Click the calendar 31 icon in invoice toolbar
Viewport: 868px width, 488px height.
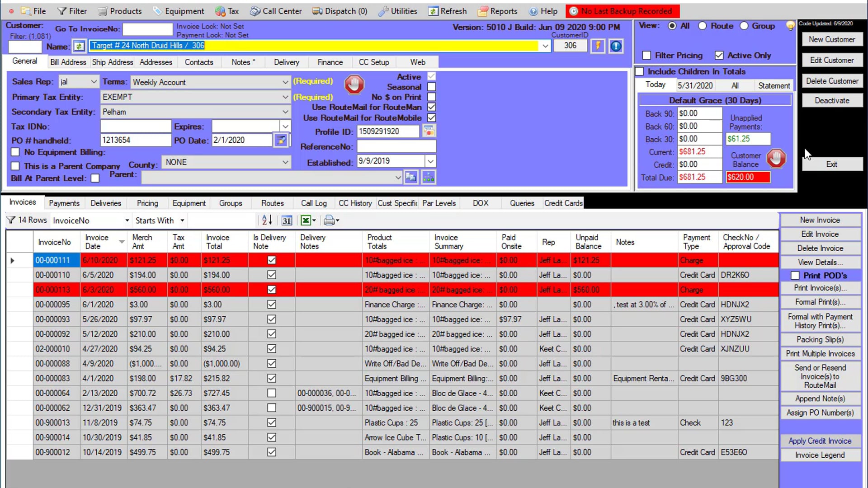click(x=287, y=221)
